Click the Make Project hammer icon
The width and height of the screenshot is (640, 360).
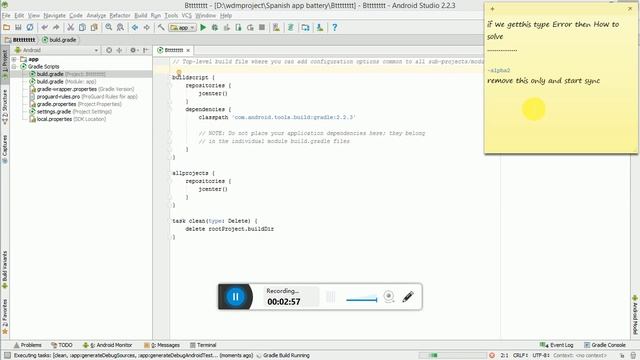[161, 27]
